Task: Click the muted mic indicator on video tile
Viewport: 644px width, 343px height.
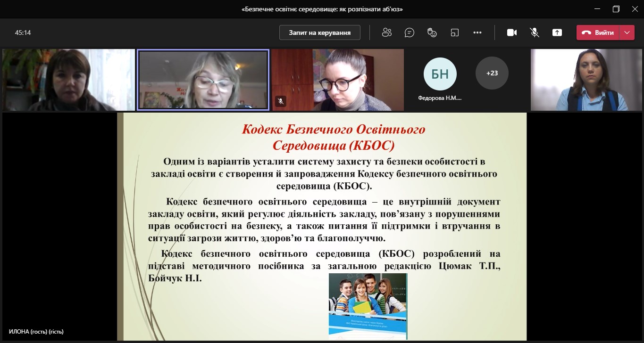Action: (280, 101)
